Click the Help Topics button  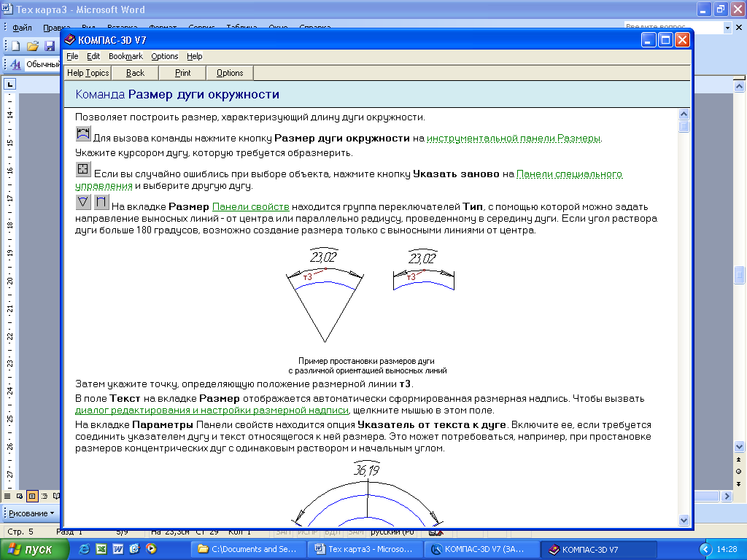88,73
